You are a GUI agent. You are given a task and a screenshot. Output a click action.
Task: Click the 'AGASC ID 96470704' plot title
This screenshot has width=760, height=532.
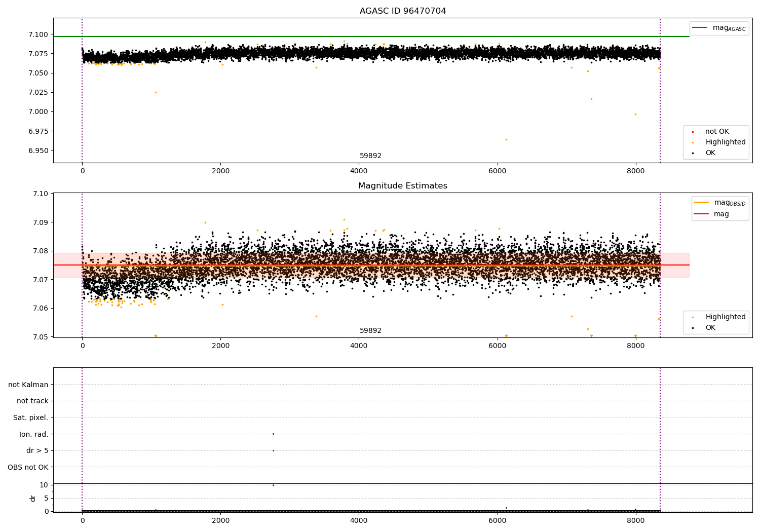pyautogui.click(x=403, y=11)
